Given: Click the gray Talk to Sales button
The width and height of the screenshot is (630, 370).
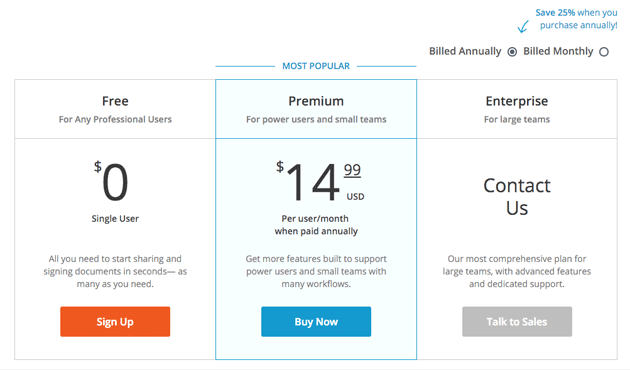Looking at the screenshot, I should [x=517, y=321].
